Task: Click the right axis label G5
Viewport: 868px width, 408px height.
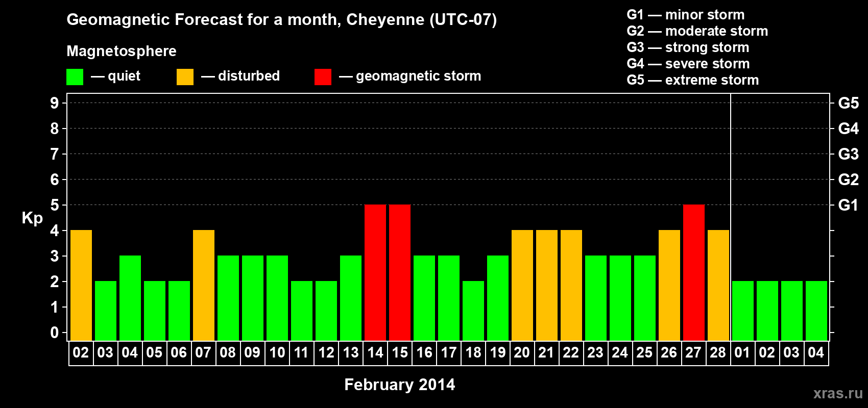Action: pos(848,103)
